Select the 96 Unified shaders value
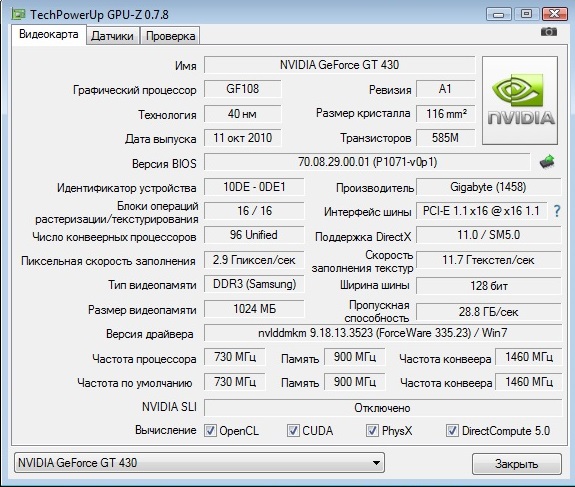Screen dimensions: 575x487 [254, 235]
